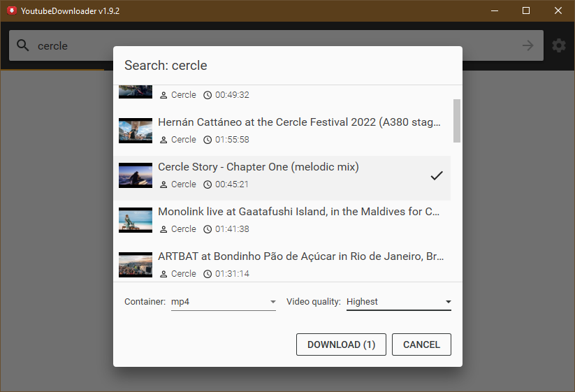The height and width of the screenshot is (392, 575).
Task: Click the author icon on the 00:49:32 row
Action: [x=163, y=95]
